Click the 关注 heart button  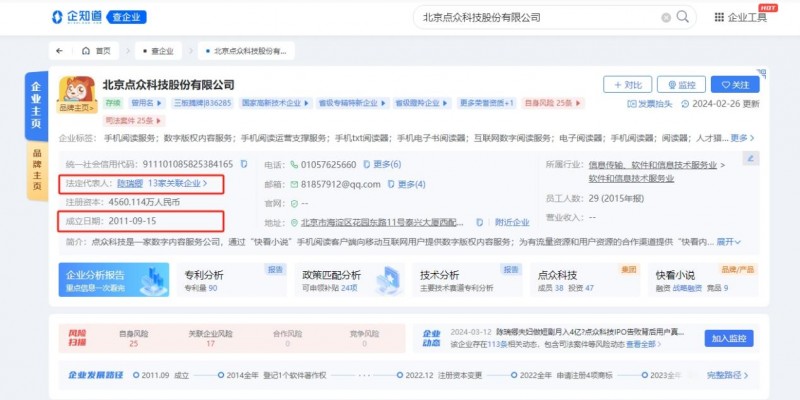pos(735,85)
